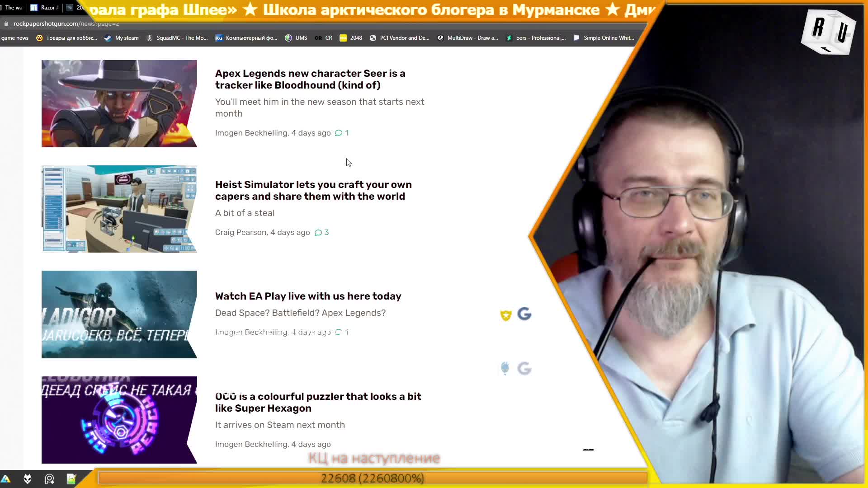Open the UMS bookmark
Screen dimensions: 868x488
click(x=296, y=38)
